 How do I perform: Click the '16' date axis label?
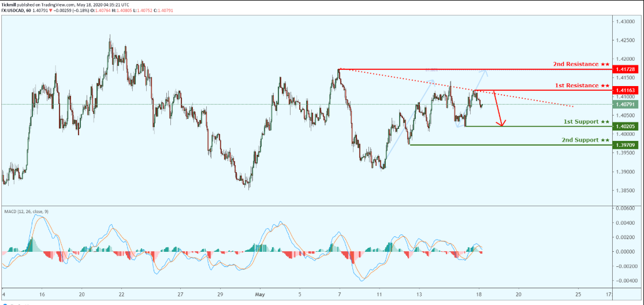click(x=42, y=295)
